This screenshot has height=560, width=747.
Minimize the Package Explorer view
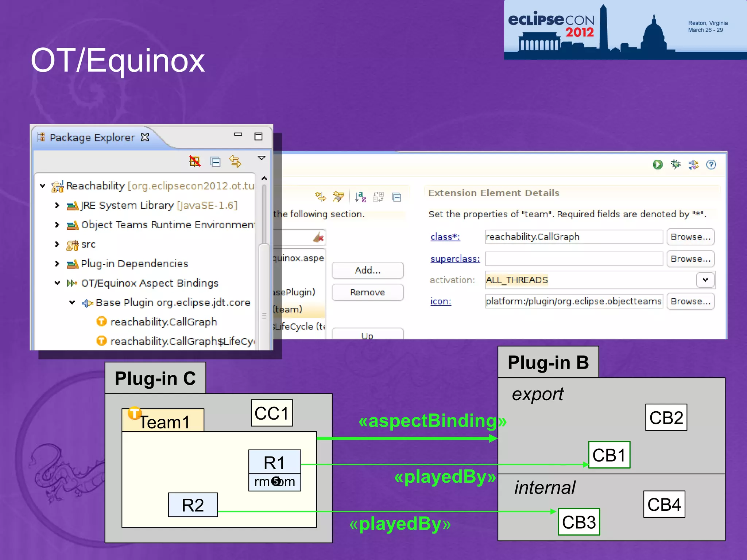tap(238, 134)
